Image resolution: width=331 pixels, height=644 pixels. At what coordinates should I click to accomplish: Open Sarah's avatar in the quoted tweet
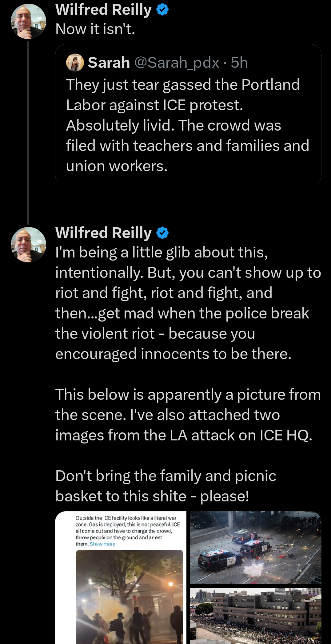[x=75, y=62]
